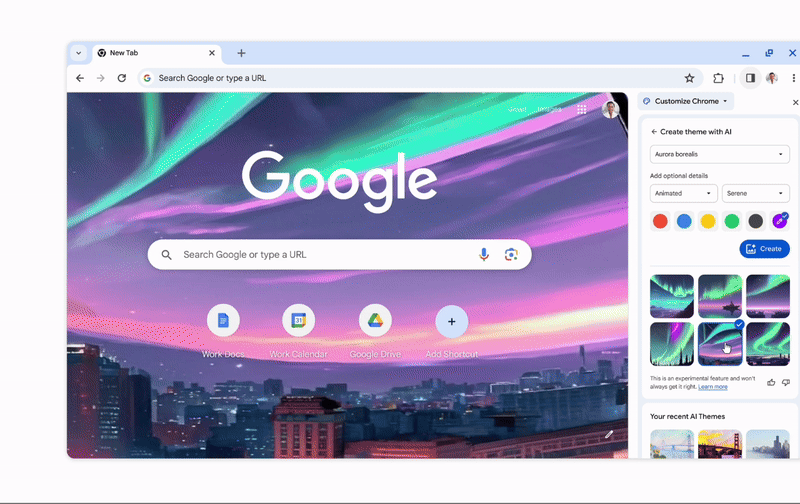Screen dimensions: 800x504
Task: Reload the page
Action: pos(121,78)
